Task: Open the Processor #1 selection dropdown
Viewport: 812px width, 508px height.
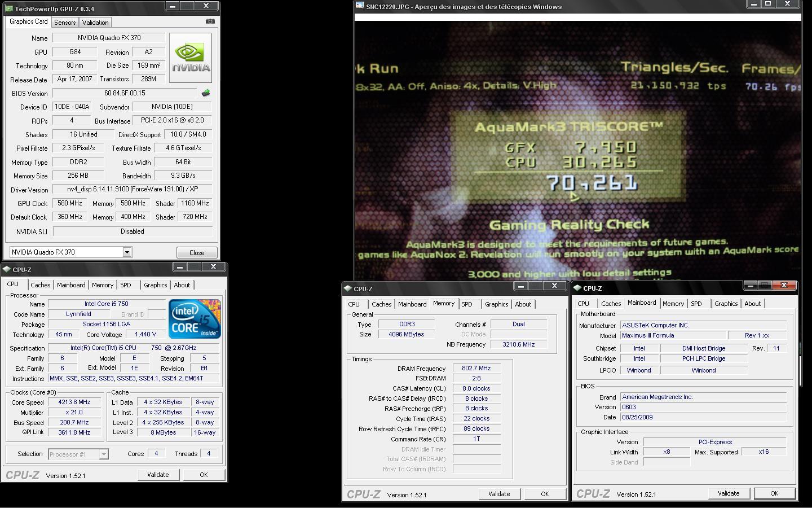Action: point(104,454)
